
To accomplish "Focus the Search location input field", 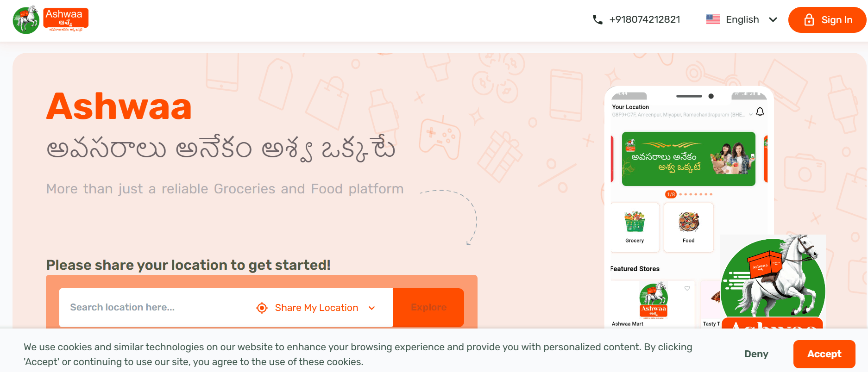I will [x=153, y=308].
